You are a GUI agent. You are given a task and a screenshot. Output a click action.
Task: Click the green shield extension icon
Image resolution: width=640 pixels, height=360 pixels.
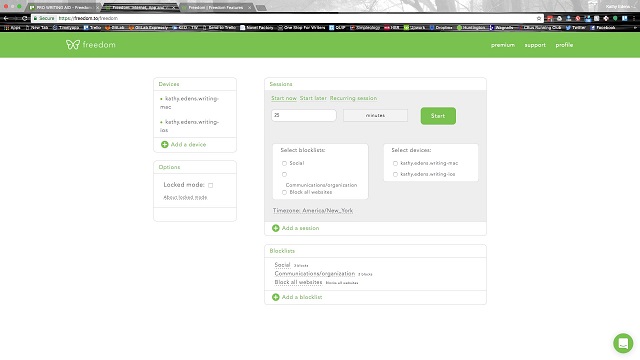(615, 18)
